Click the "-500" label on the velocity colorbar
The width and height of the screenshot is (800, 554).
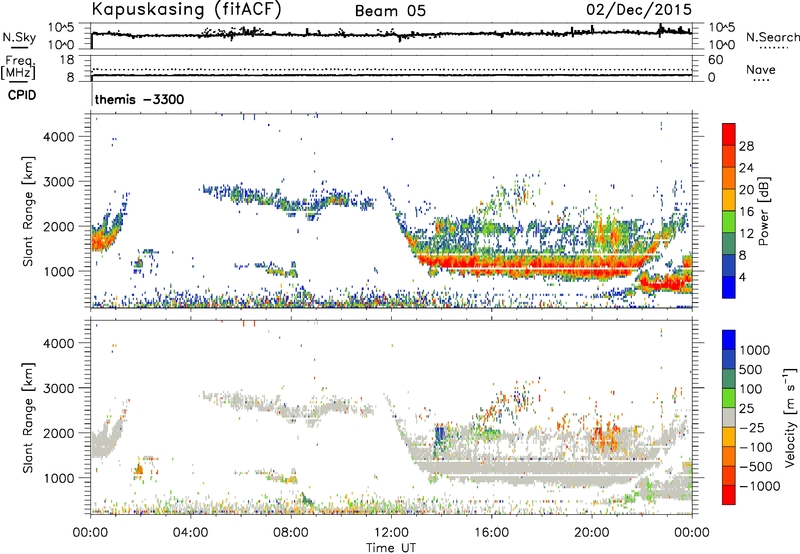(x=756, y=467)
